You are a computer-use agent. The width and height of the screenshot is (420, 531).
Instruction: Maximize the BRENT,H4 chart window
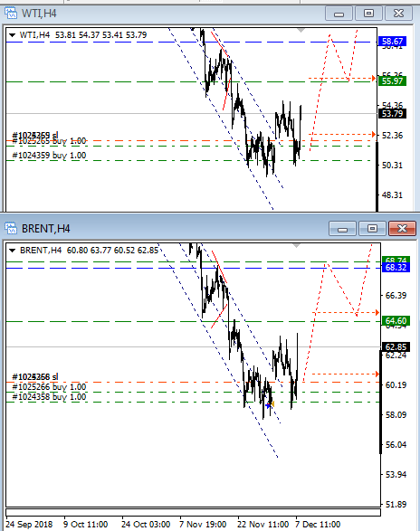(372, 229)
